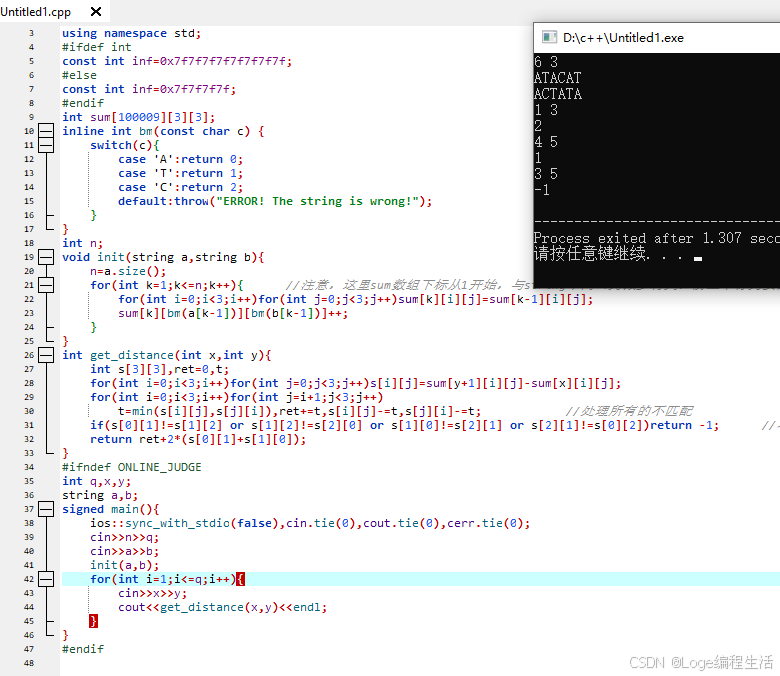The image size is (780, 676).
Task: Click on 'using namespace std;' line
Action: coord(131,33)
